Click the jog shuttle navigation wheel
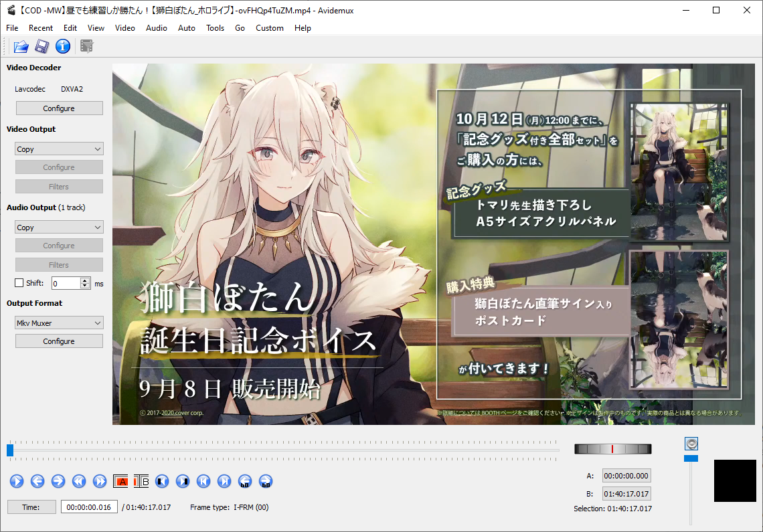The height and width of the screenshot is (532, 763). pyautogui.click(x=612, y=449)
